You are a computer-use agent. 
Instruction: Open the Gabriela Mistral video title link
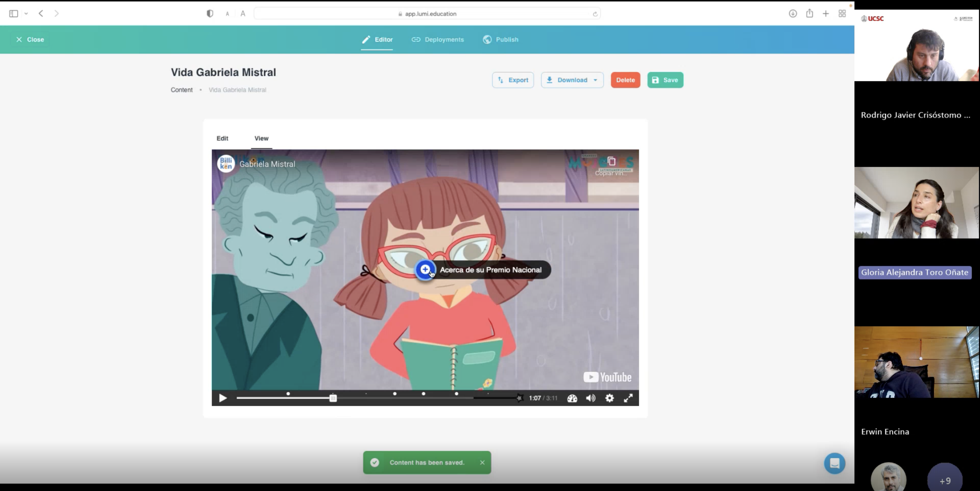click(x=267, y=164)
